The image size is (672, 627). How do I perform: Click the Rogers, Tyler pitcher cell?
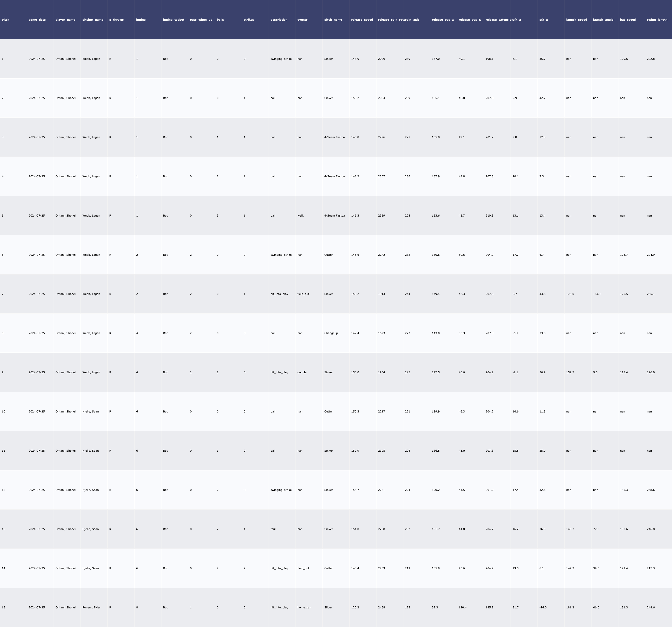coord(91,607)
